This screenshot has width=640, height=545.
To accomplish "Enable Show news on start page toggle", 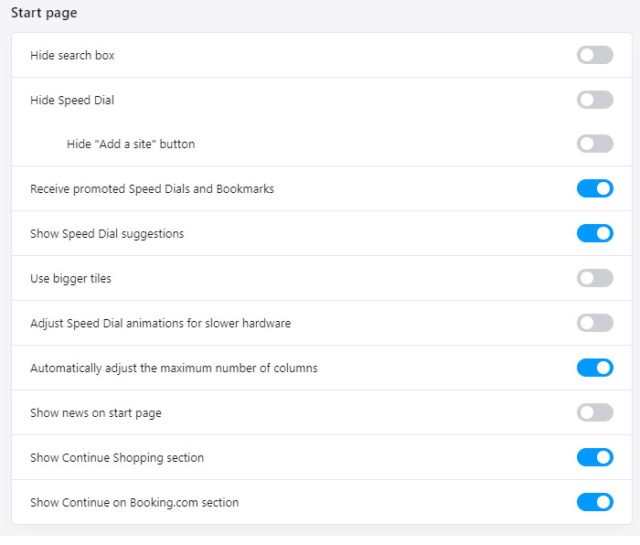I will (595, 412).
